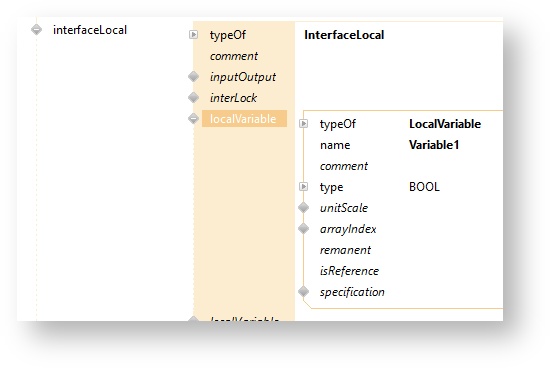Select the comment attribute of Variable1
The image size is (551, 369).
[x=344, y=166]
